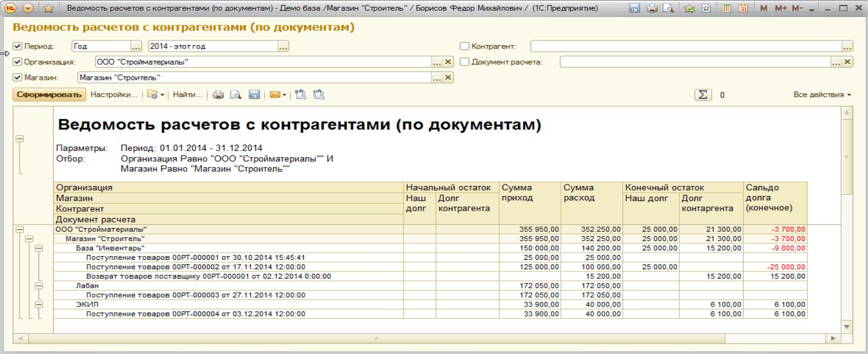Open the Все действия menu

pos(822,95)
